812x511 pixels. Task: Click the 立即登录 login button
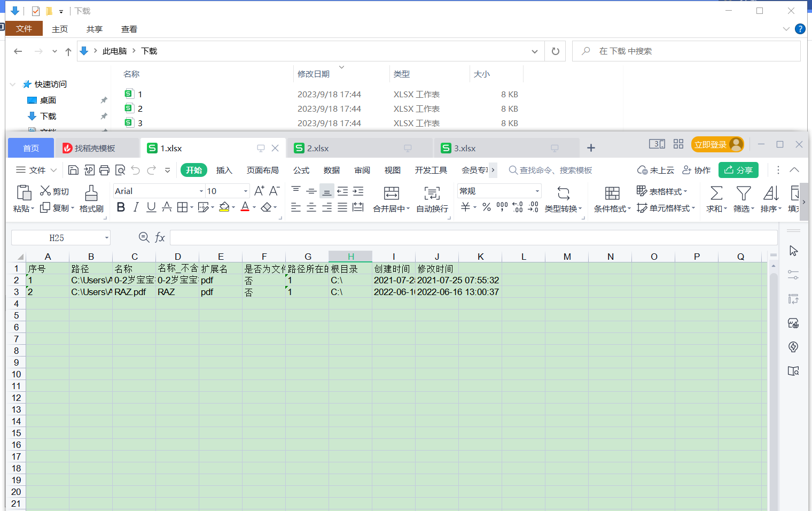tap(710, 144)
